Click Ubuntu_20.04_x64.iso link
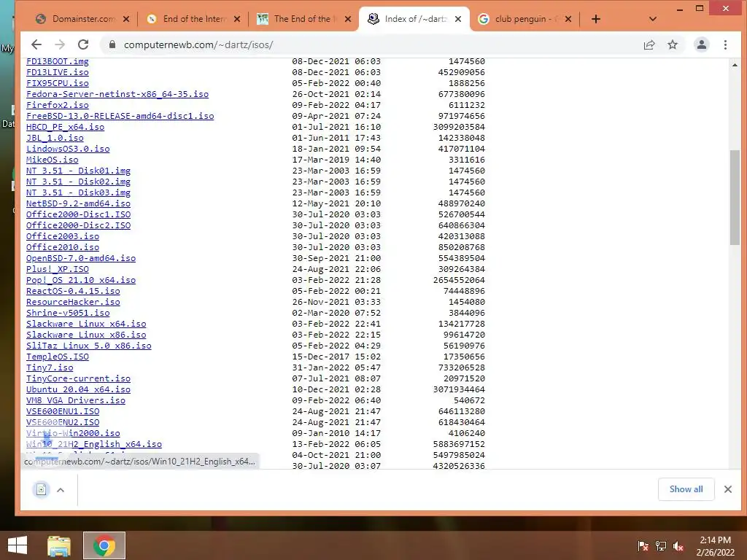Screen dimensions: 747x560 (78, 390)
